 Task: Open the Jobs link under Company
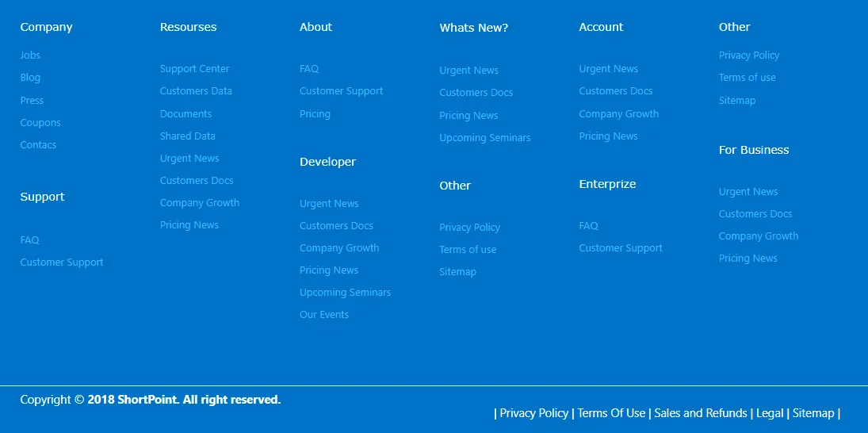(30, 56)
